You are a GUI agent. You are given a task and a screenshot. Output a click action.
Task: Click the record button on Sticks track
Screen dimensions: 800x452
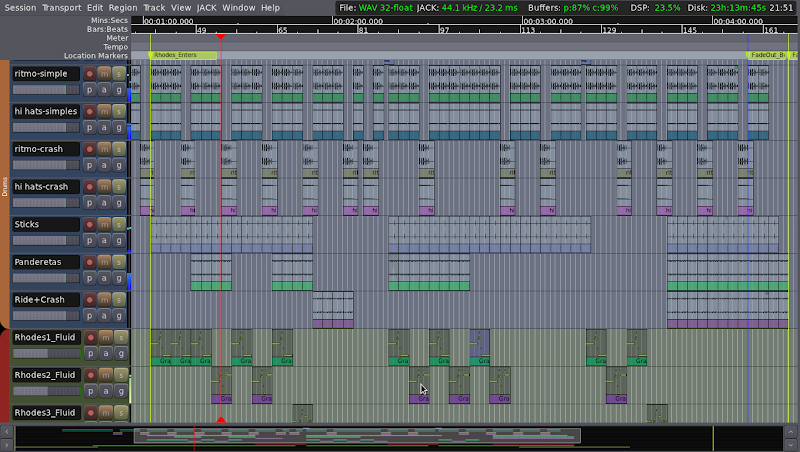[89, 224]
